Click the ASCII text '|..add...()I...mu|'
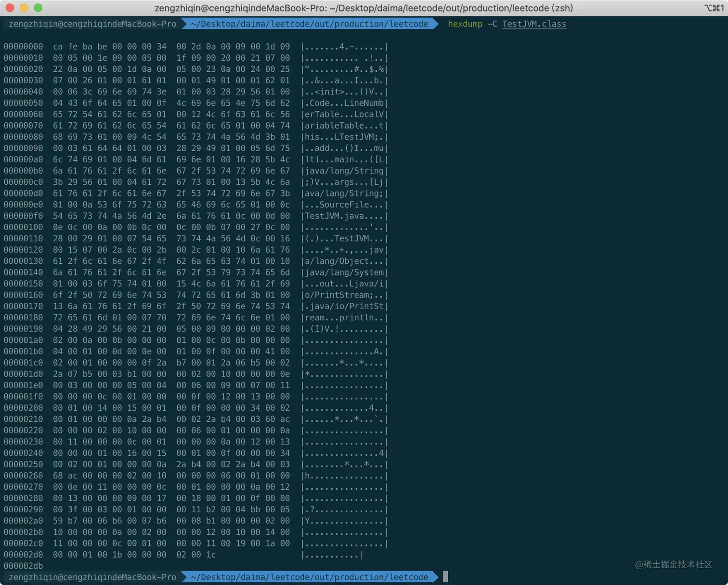Screen dimensions: 728x585 [x=344, y=148]
